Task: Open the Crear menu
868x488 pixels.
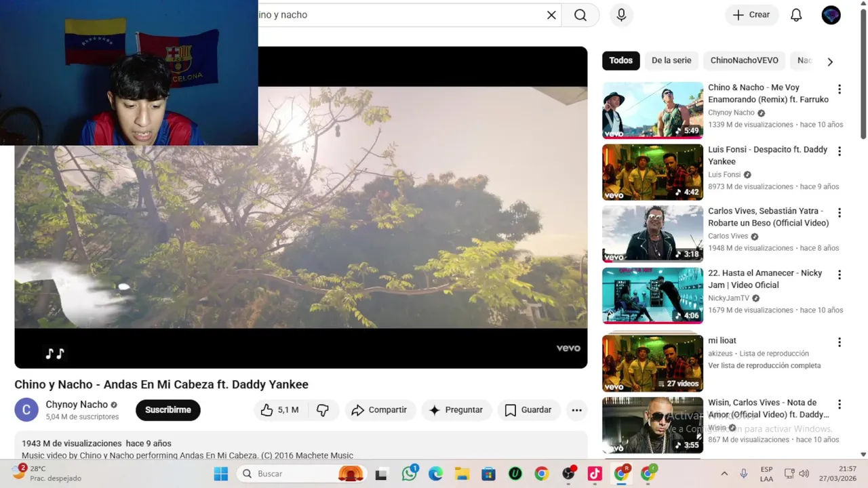Action: click(751, 15)
